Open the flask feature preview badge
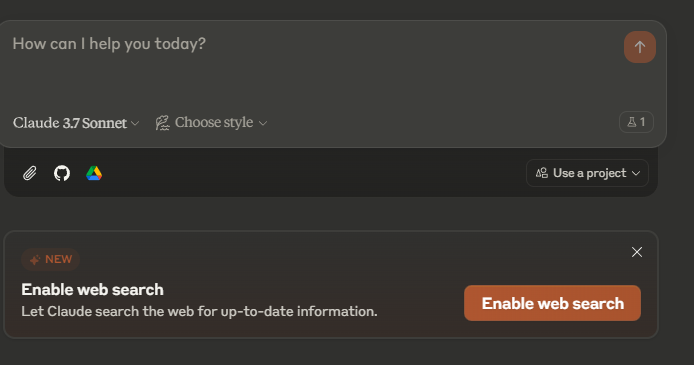This screenshot has width=694, height=365. tap(636, 122)
